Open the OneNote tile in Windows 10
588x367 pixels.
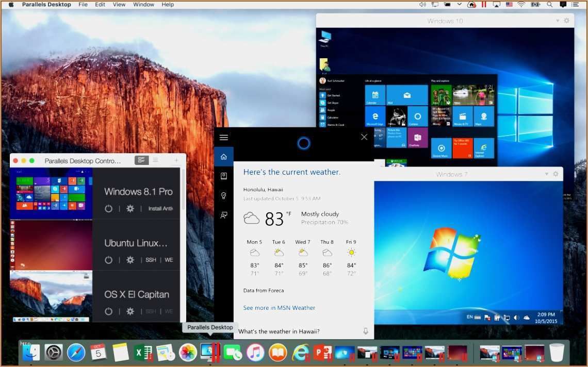coord(417,138)
